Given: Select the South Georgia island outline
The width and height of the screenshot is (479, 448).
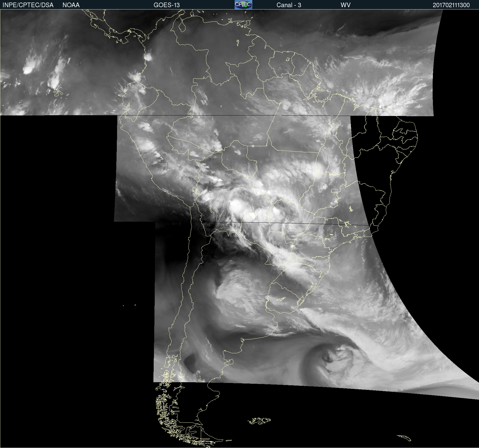Looking at the screenshot, I should (405, 438).
